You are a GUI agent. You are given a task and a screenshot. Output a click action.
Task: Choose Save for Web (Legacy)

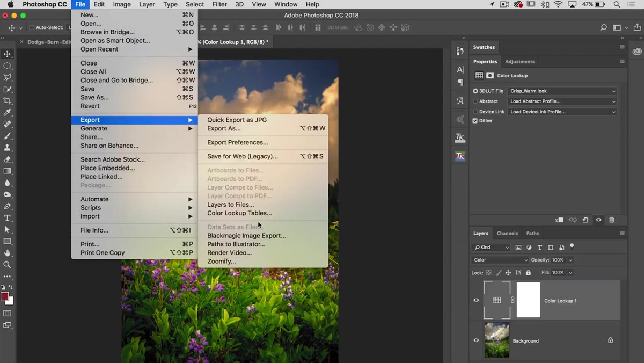click(x=243, y=156)
